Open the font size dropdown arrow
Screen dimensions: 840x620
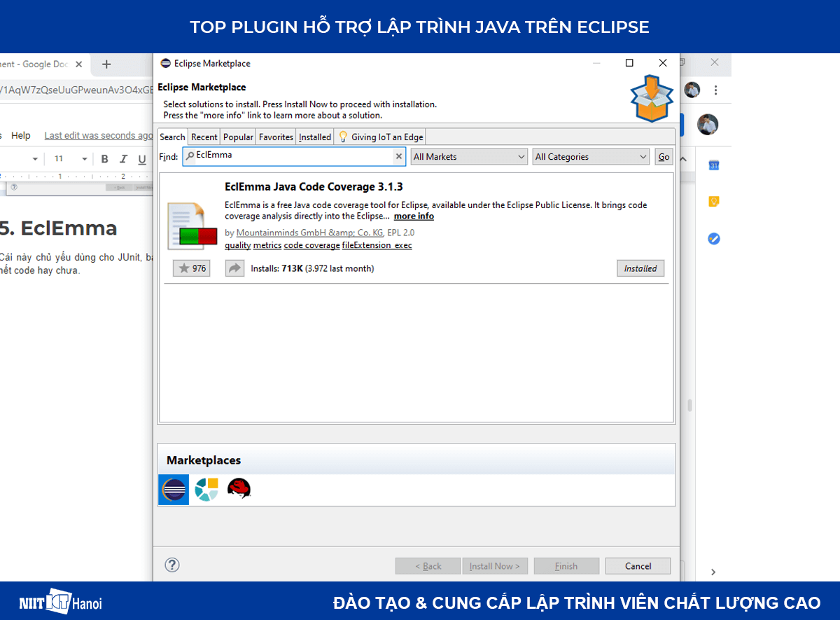84,160
